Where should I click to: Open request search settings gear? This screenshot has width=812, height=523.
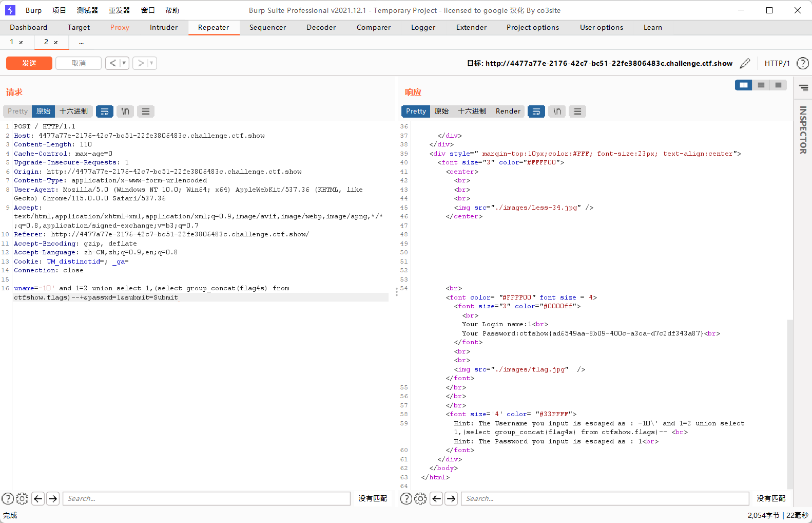pyautogui.click(x=22, y=498)
